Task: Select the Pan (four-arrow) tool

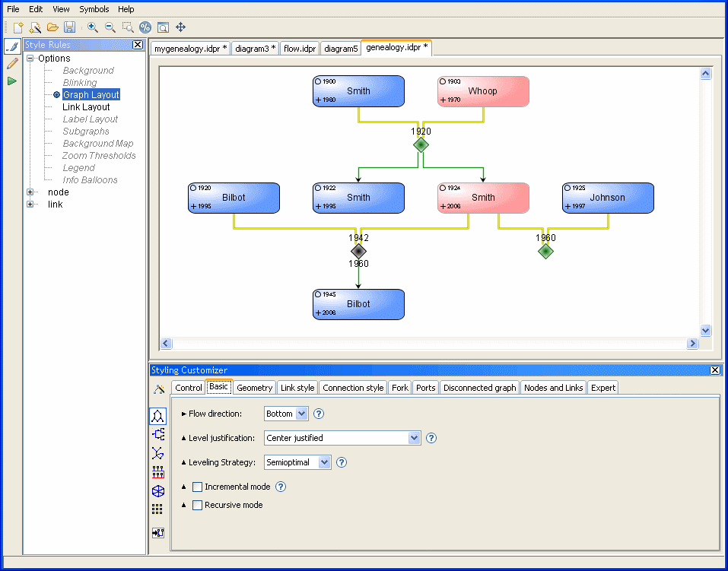Action: click(x=181, y=27)
